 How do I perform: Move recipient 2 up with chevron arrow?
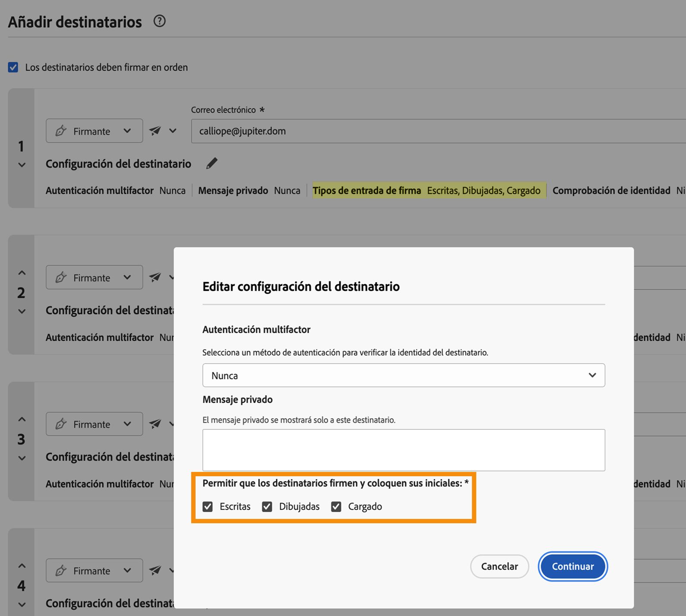[22, 273]
